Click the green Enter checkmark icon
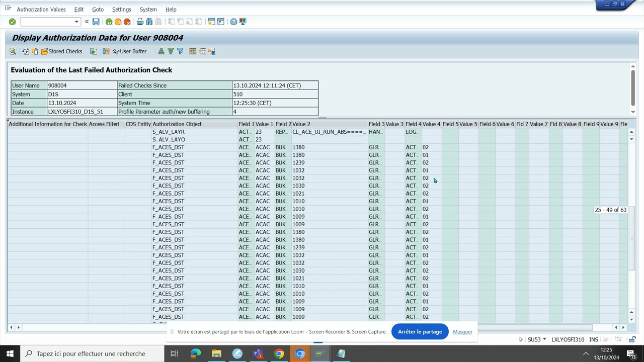 click(x=12, y=22)
